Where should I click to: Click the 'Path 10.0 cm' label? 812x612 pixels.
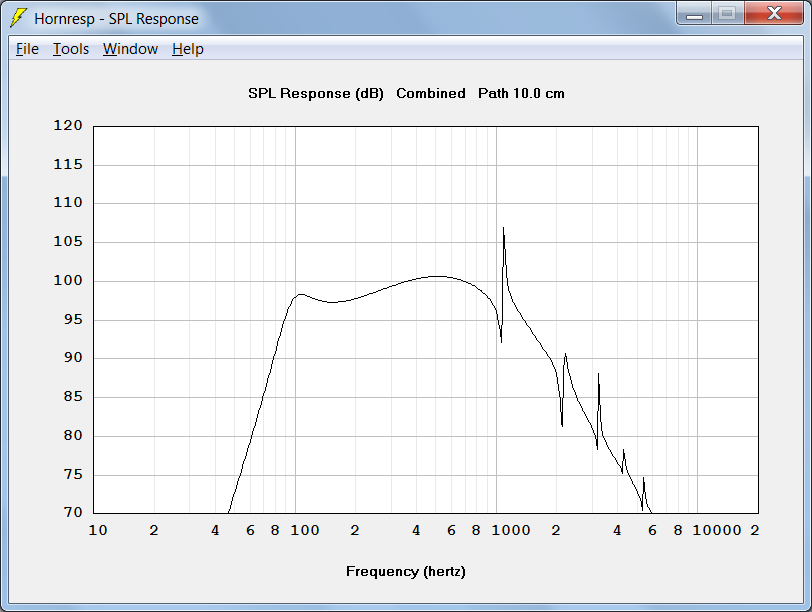(521, 94)
